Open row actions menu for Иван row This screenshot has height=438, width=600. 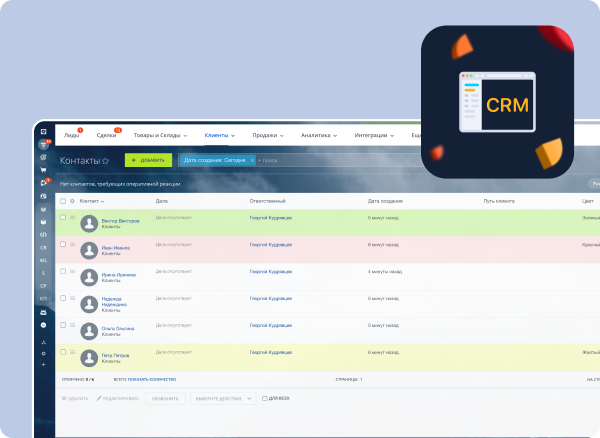point(72,244)
